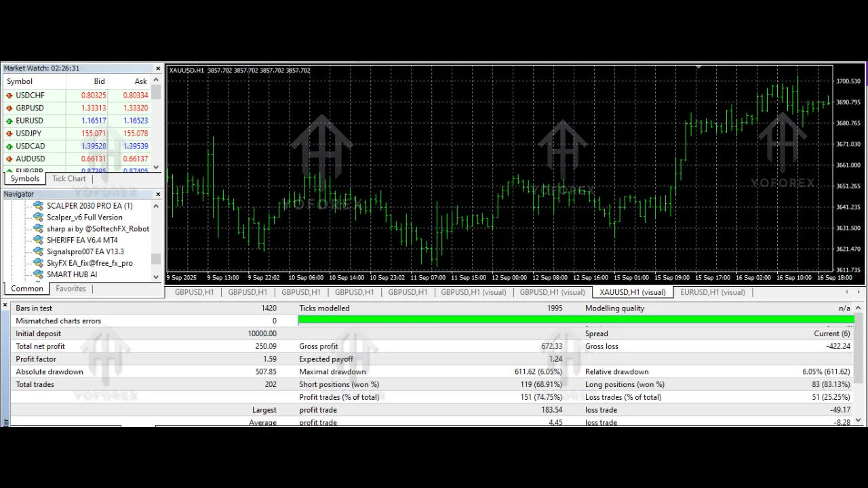Click the Gross loss value -422.24
Image resolution: width=868 pixels, height=488 pixels.
(837, 346)
